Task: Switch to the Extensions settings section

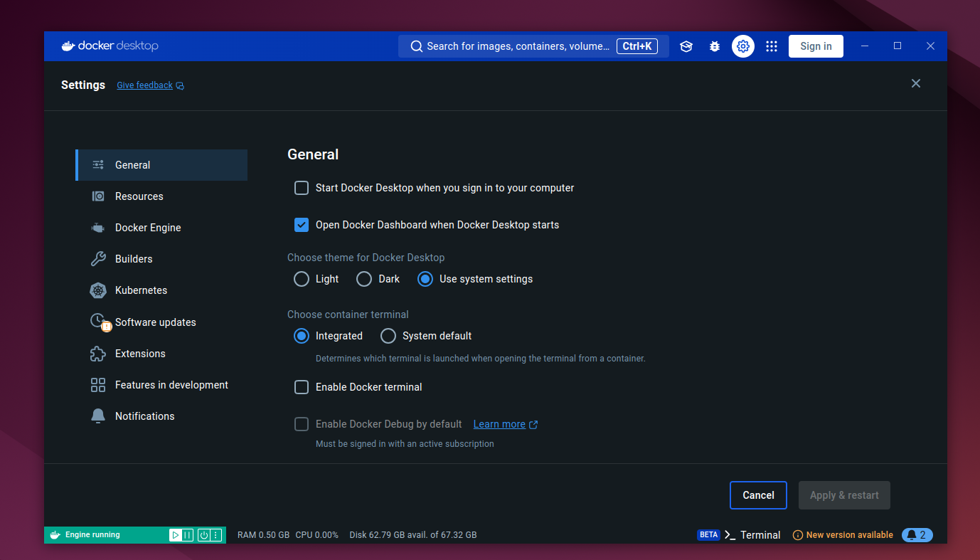Action: pos(162,354)
